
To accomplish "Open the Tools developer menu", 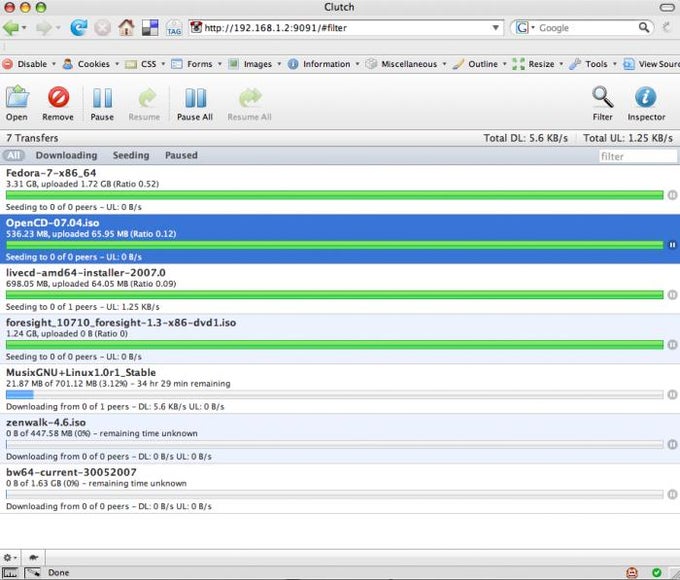I will [593, 64].
